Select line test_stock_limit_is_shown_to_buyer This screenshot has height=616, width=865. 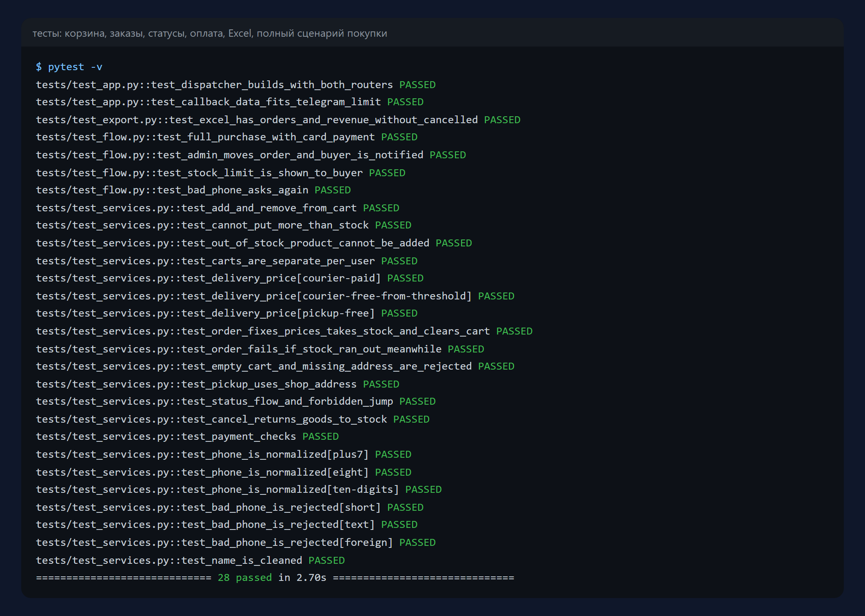pyautogui.click(x=221, y=173)
